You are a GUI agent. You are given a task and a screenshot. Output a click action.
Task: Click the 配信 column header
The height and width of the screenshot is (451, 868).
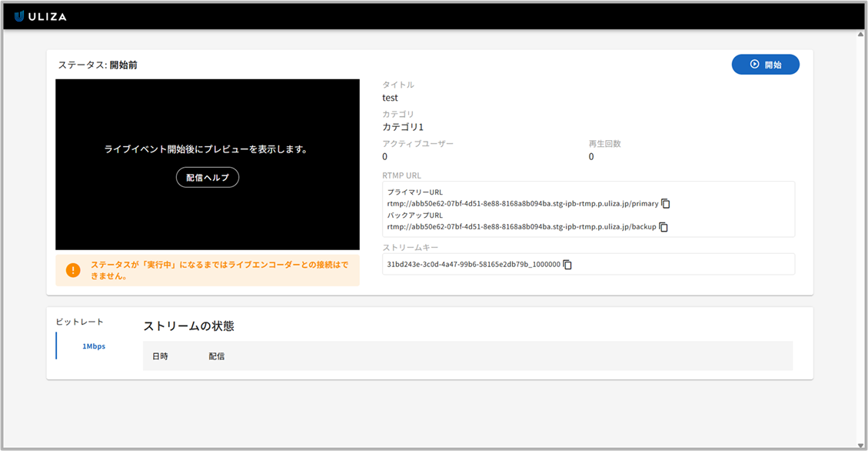[x=217, y=356]
